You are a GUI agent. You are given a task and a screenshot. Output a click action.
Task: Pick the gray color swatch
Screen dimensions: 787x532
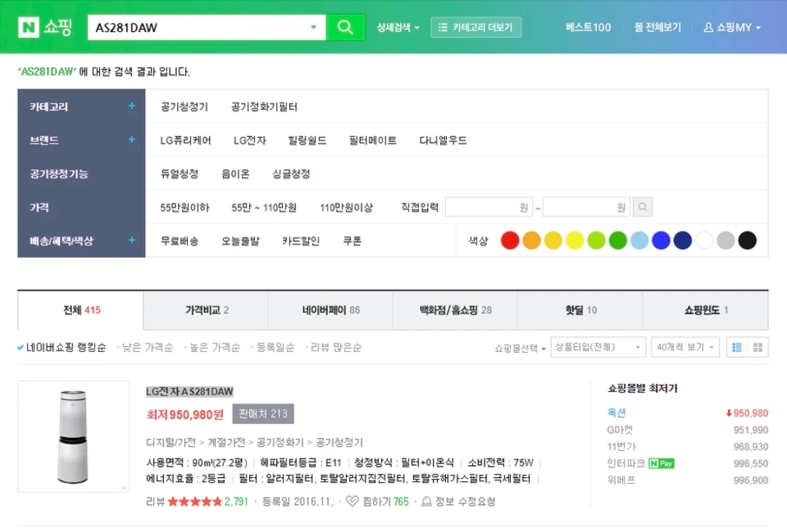tap(726, 240)
